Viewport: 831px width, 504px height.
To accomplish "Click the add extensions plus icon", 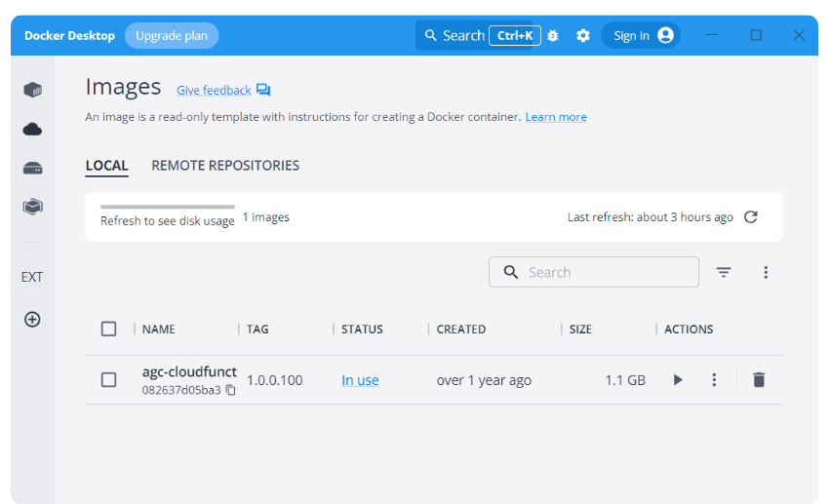I will [32, 320].
